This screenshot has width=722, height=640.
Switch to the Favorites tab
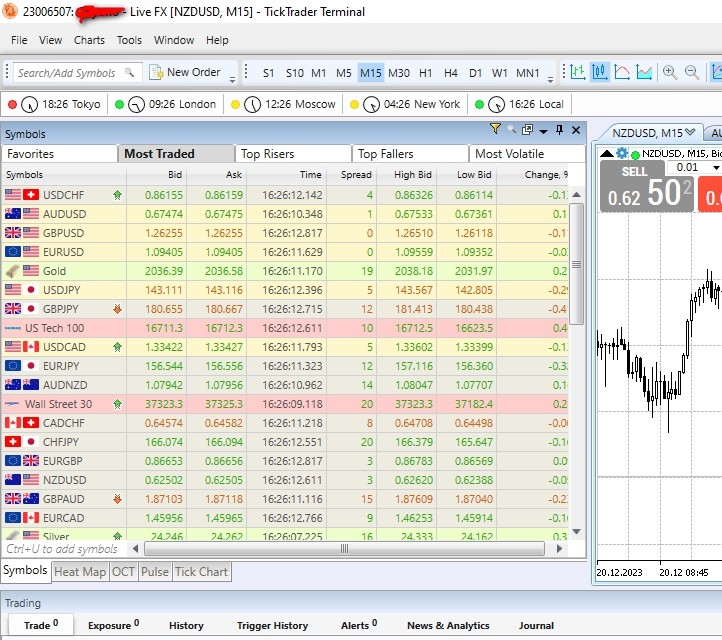point(59,154)
